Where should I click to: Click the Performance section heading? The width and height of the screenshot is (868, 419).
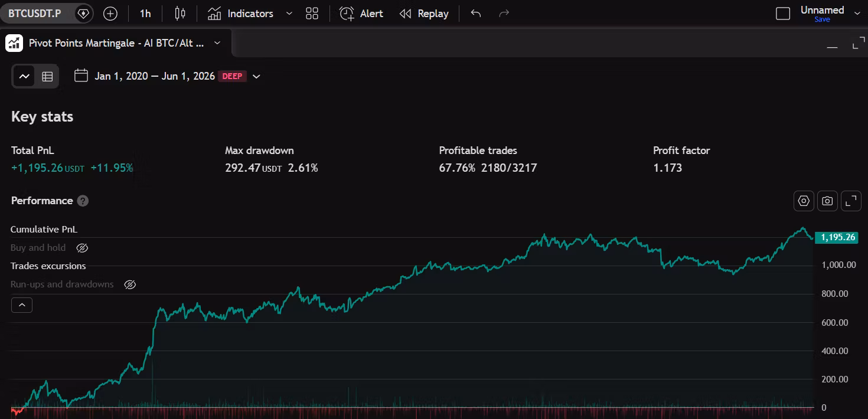(42, 201)
